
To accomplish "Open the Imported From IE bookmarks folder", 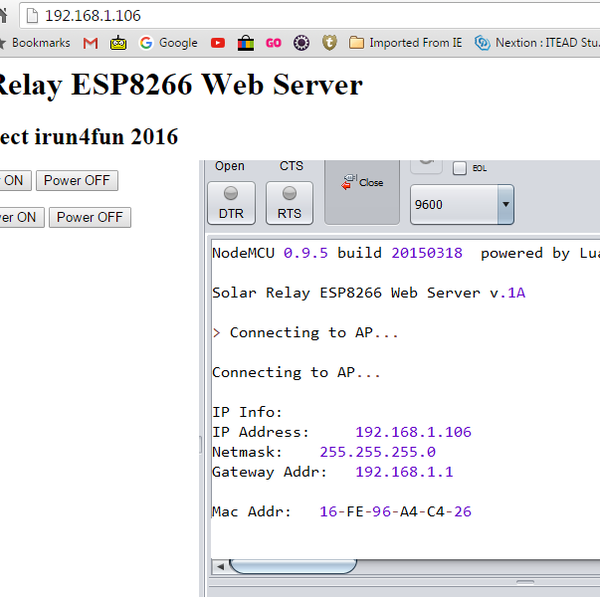I will tap(405, 43).
